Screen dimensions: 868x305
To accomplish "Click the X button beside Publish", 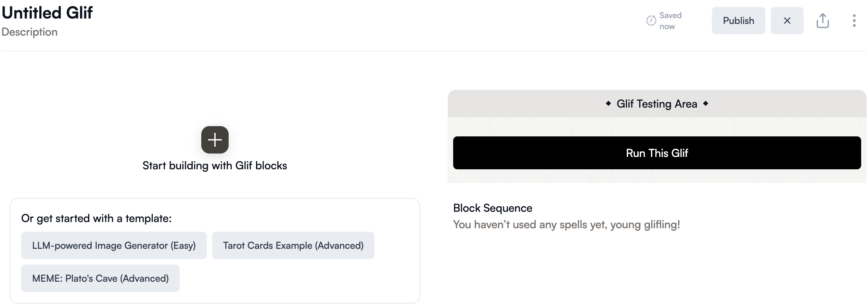I will (x=787, y=21).
